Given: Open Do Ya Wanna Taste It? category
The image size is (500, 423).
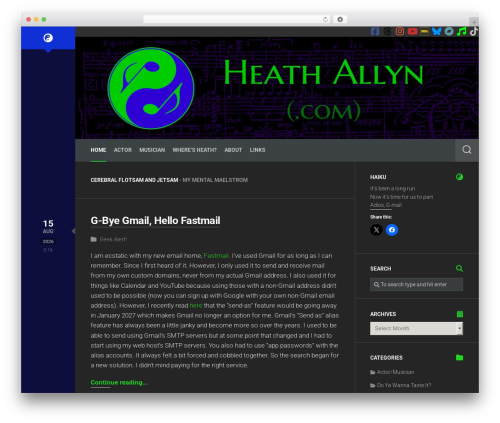Looking at the screenshot, I should coord(404,385).
